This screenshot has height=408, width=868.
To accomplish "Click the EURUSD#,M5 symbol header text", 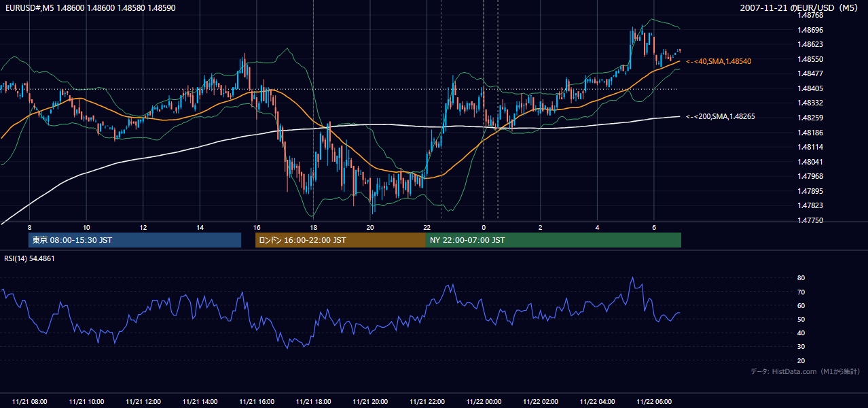I will pos(89,7).
